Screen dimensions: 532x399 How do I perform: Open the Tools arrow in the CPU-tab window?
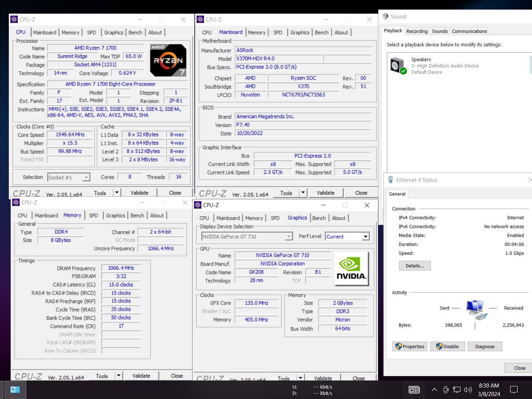pos(117,193)
